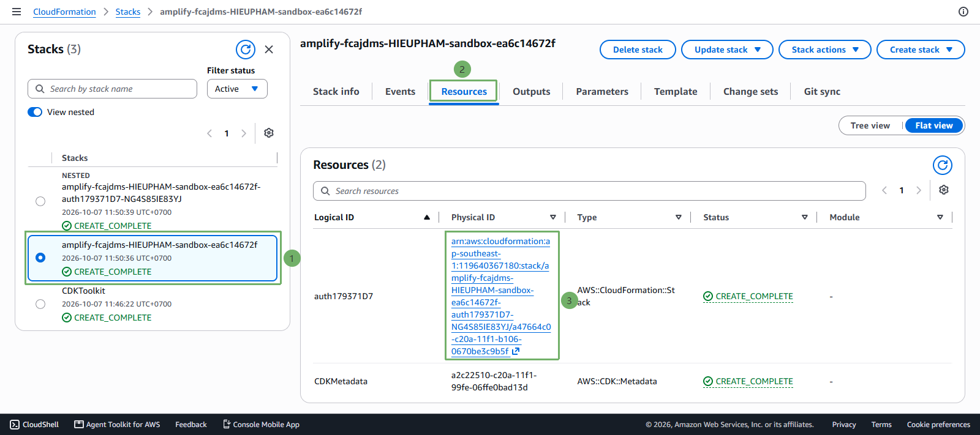This screenshot has width=980, height=435.
Task: Select the CDKToolkit stack radio
Action: click(40, 304)
